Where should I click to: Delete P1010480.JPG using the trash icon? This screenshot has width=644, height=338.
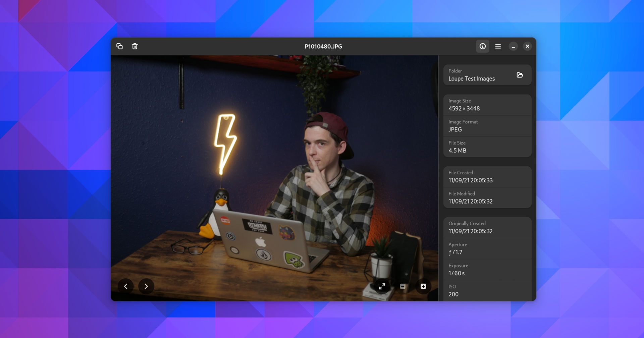point(135,46)
